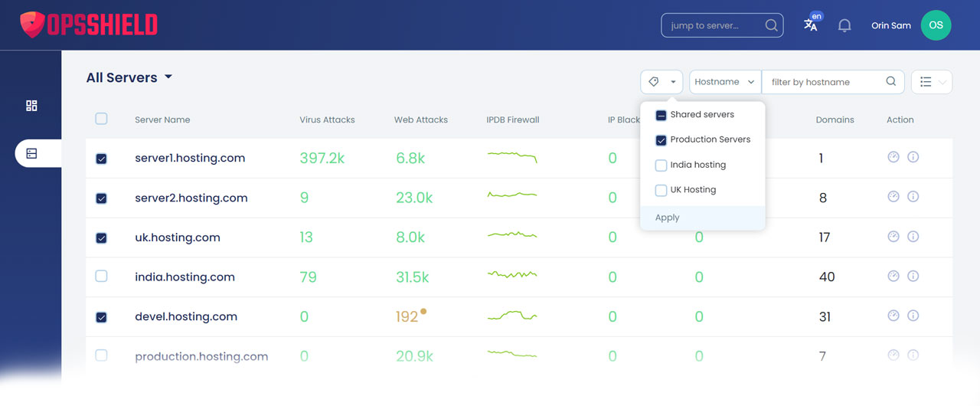Click the info icon for devel.hosting.com

click(x=913, y=316)
